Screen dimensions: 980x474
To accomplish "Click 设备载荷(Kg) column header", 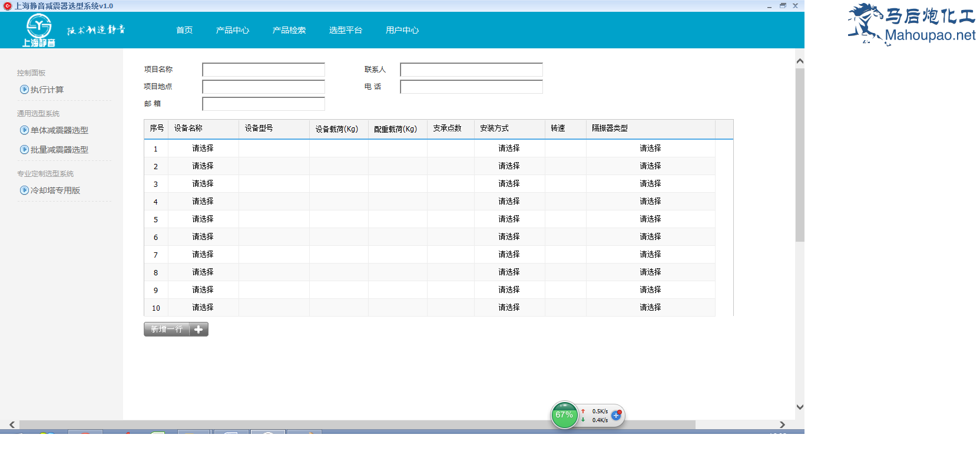I will point(339,129).
